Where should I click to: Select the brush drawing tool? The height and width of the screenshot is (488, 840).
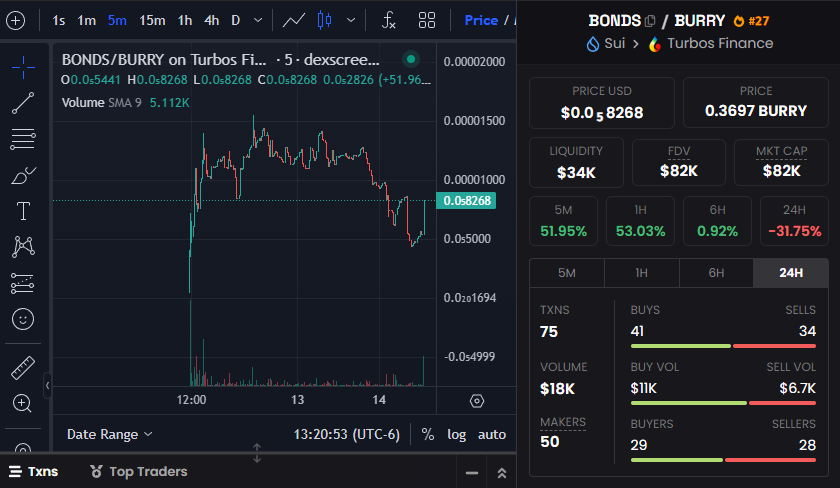[x=23, y=175]
